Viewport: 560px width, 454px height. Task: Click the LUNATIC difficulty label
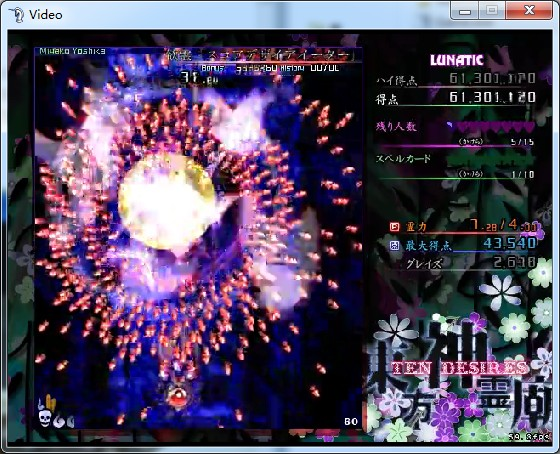(457, 60)
